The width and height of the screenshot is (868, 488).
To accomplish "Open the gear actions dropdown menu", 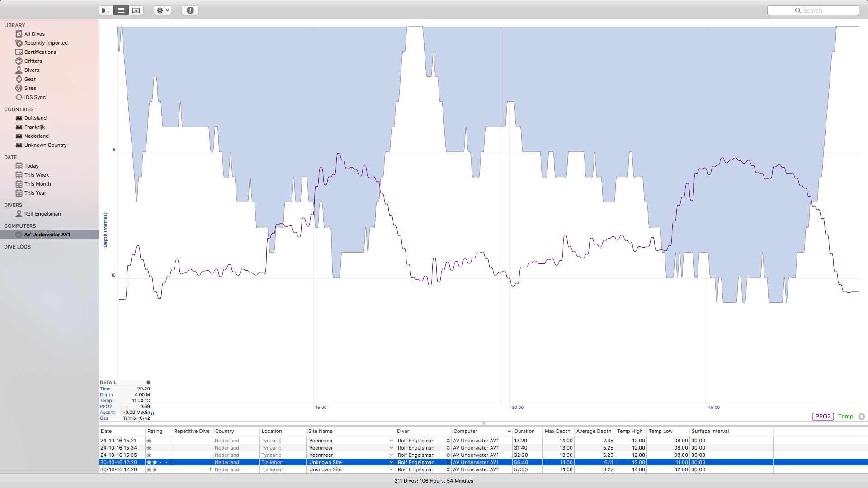I will click(x=162, y=10).
